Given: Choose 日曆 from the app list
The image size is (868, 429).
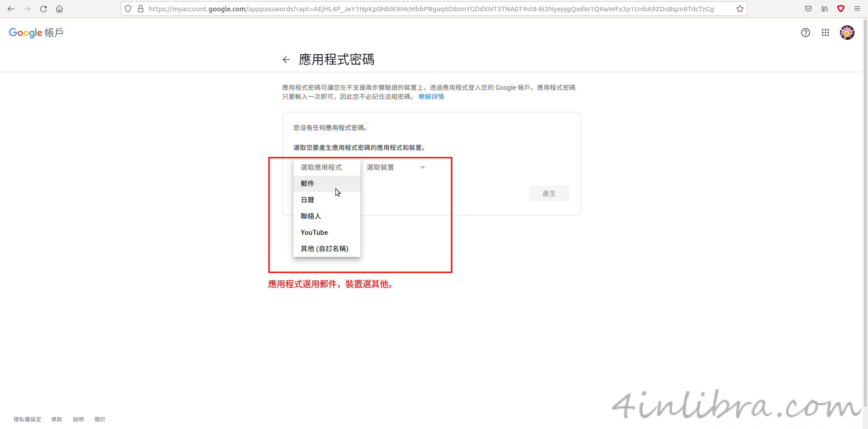Looking at the screenshot, I should pos(327,200).
